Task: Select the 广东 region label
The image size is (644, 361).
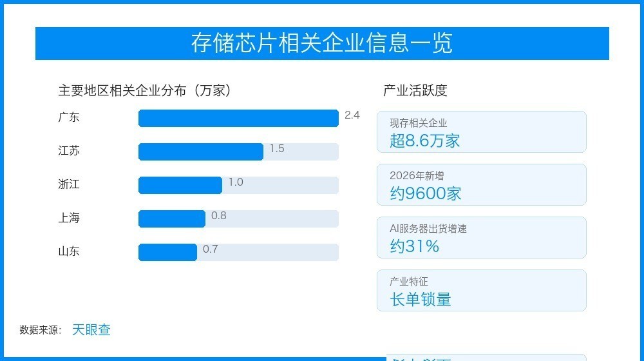Action: pyautogui.click(x=69, y=117)
